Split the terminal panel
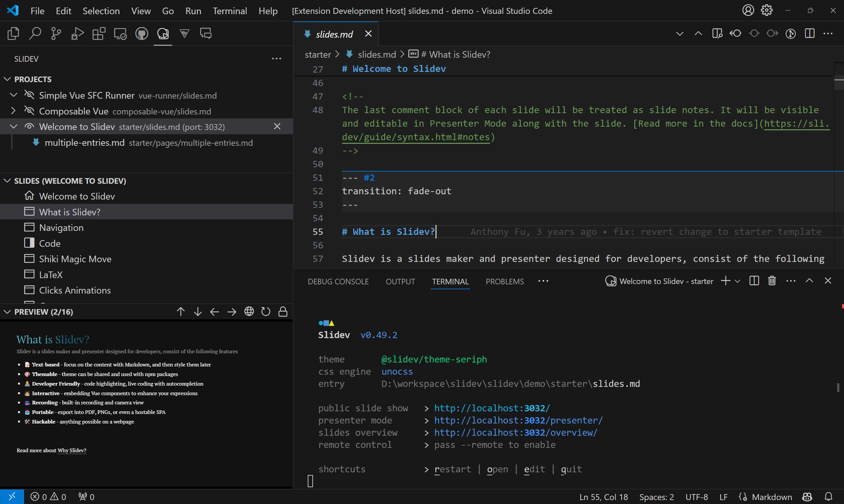The height and width of the screenshot is (504, 844). click(x=754, y=281)
